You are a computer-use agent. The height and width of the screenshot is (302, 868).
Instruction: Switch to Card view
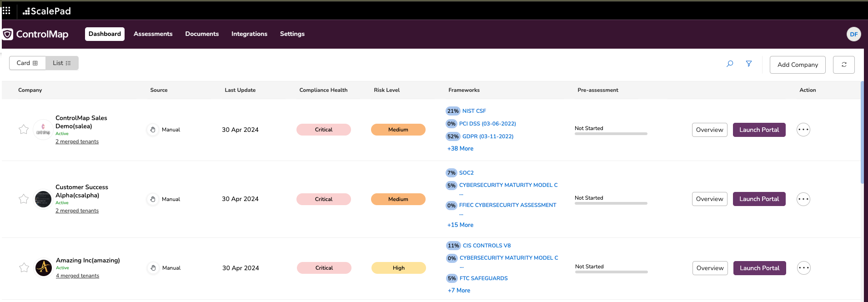(x=27, y=63)
